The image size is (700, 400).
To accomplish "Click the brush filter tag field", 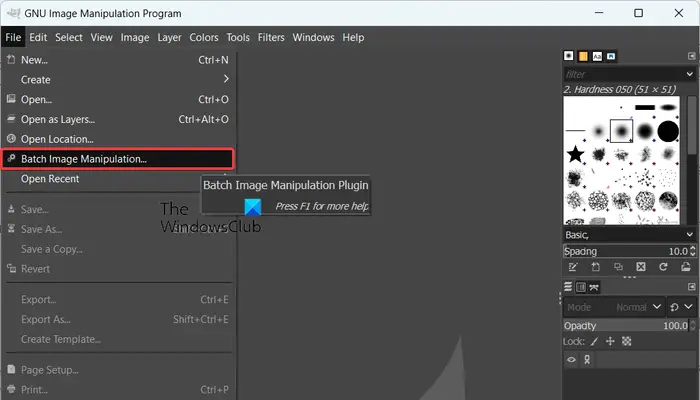I will pos(624,74).
